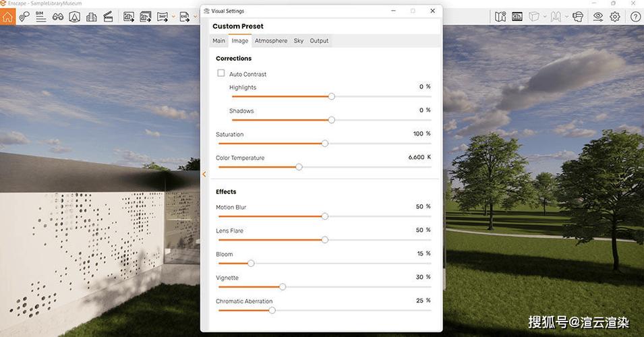Click the Vignette slider handle
The height and width of the screenshot is (337, 644).
[x=283, y=287]
